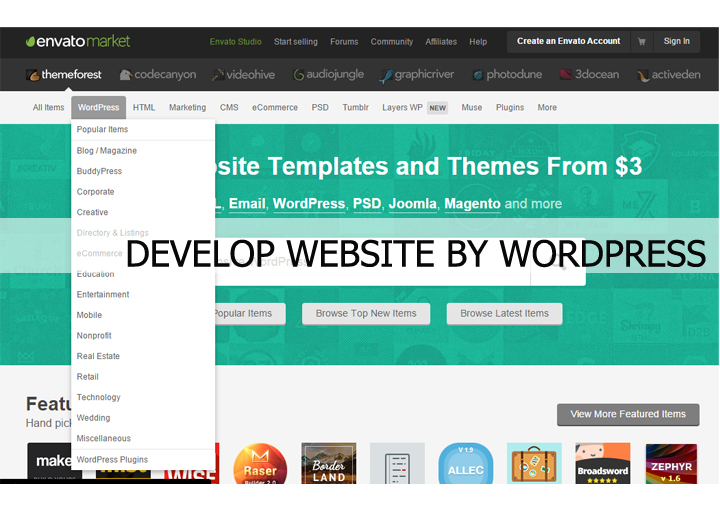Follow the Joomla link in banner

[412, 203]
